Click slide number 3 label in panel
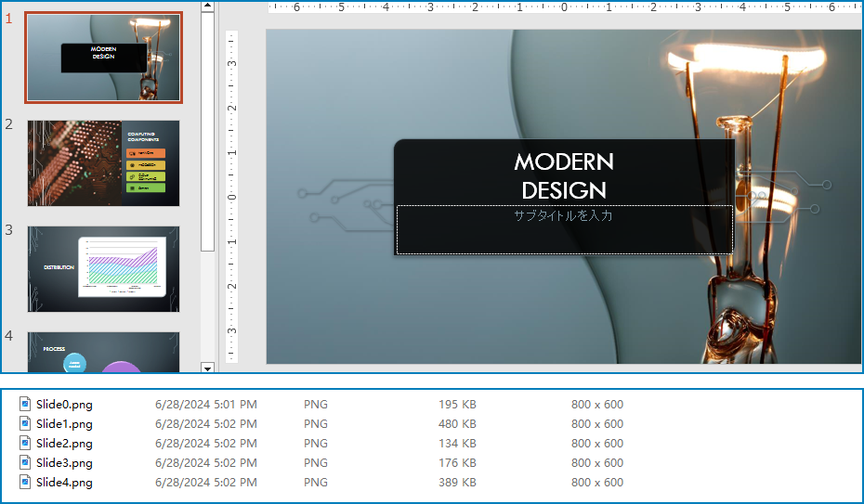Screen dimensions: 864x504 (8, 230)
